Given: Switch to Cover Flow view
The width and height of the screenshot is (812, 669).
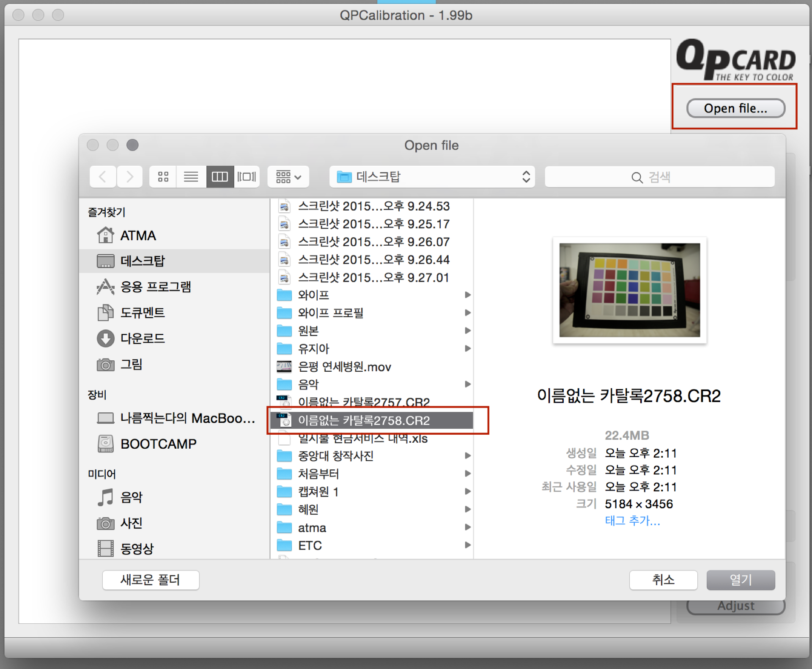Looking at the screenshot, I should pyautogui.click(x=247, y=177).
